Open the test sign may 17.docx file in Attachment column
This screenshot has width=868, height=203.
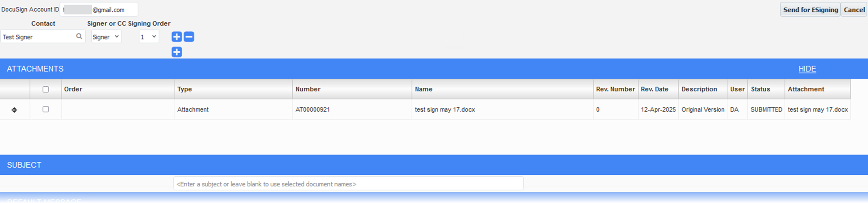(817, 109)
